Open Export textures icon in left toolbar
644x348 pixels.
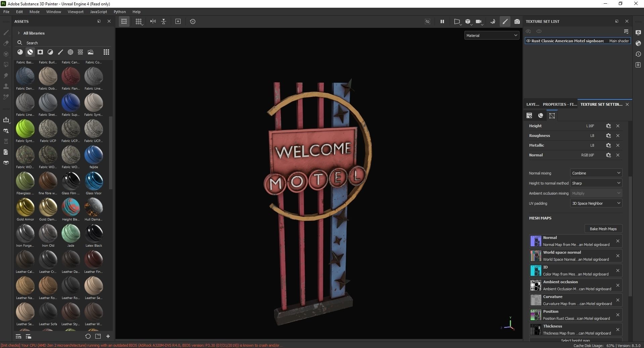click(6, 120)
